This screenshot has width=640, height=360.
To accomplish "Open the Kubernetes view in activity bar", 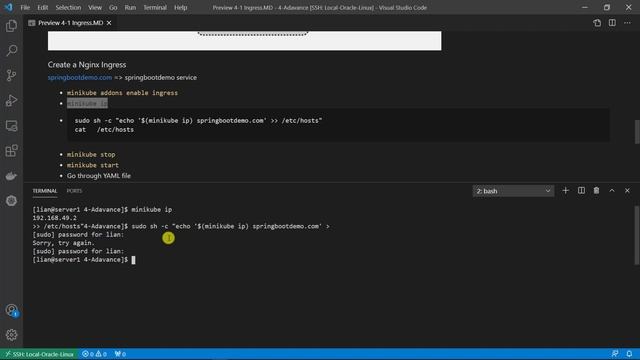I will click(11, 201).
